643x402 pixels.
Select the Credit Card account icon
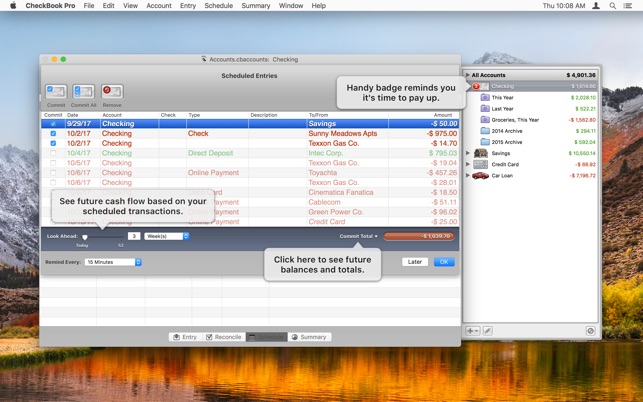pyautogui.click(x=481, y=164)
